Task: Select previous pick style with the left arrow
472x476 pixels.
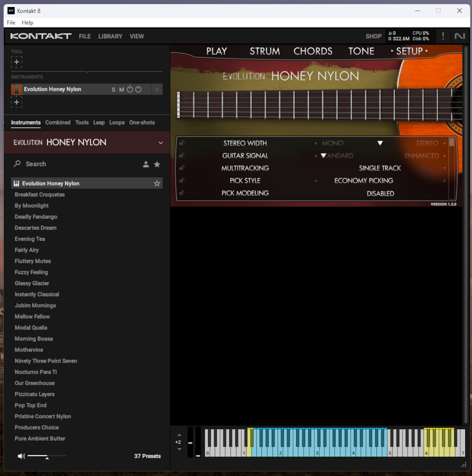Action: (315, 181)
